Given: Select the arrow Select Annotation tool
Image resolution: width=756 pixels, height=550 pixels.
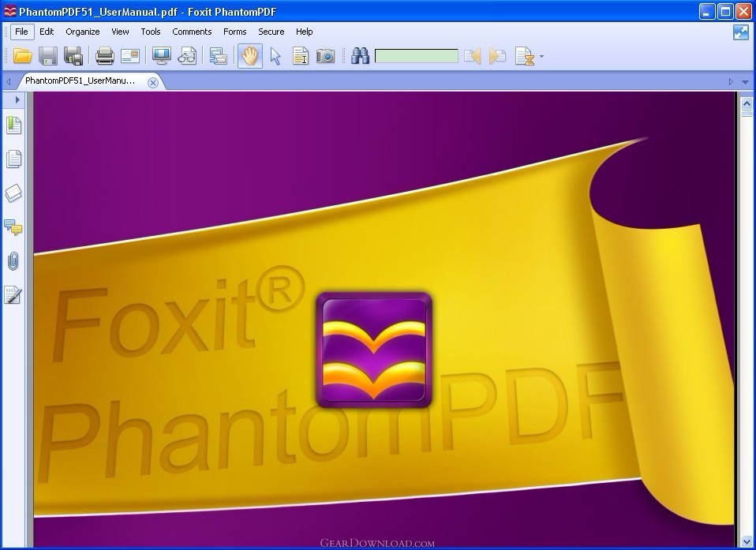Looking at the screenshot, I should 275,56.
